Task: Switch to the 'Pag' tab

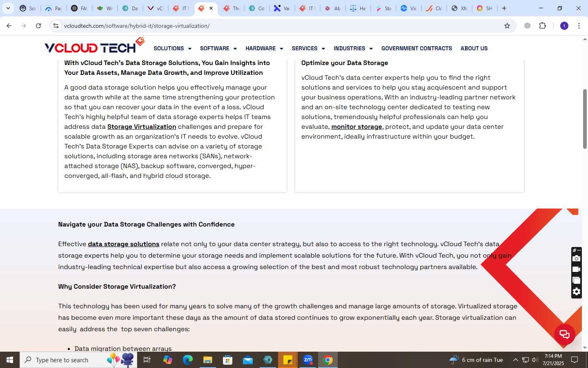Action: tap(53, 8)
